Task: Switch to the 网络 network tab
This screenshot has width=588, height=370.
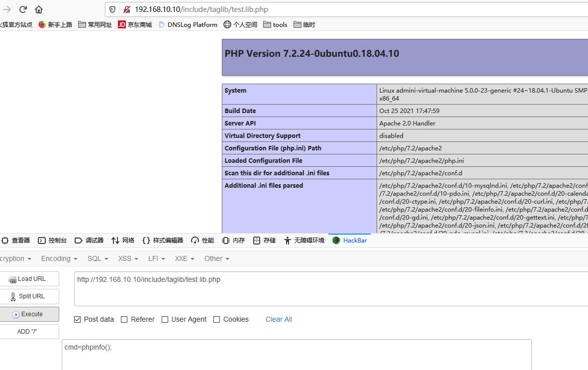Action: [123, 241]
